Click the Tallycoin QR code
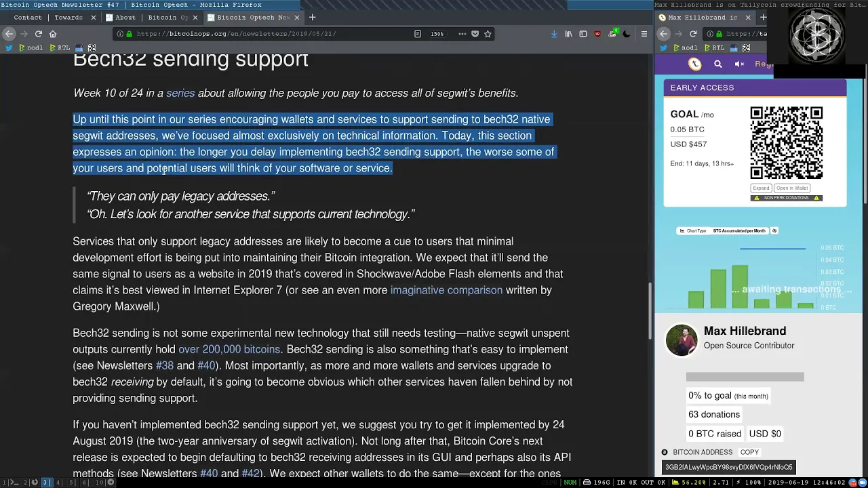 tap(787, 143)
